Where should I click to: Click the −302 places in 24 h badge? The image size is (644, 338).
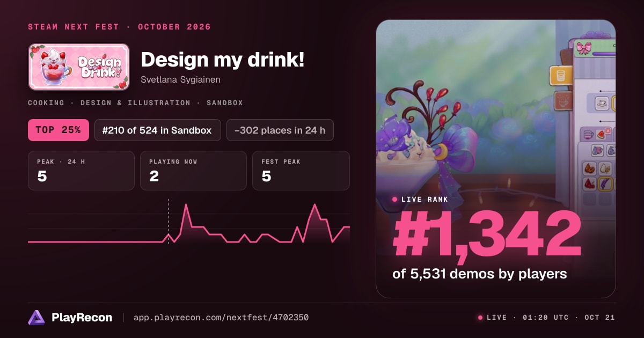tap(280, 130)
